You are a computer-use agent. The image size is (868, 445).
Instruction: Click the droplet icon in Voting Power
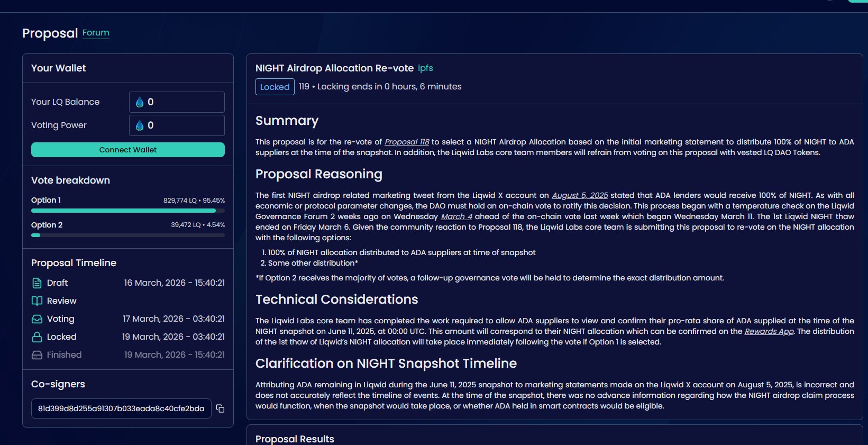pos(140,125)
